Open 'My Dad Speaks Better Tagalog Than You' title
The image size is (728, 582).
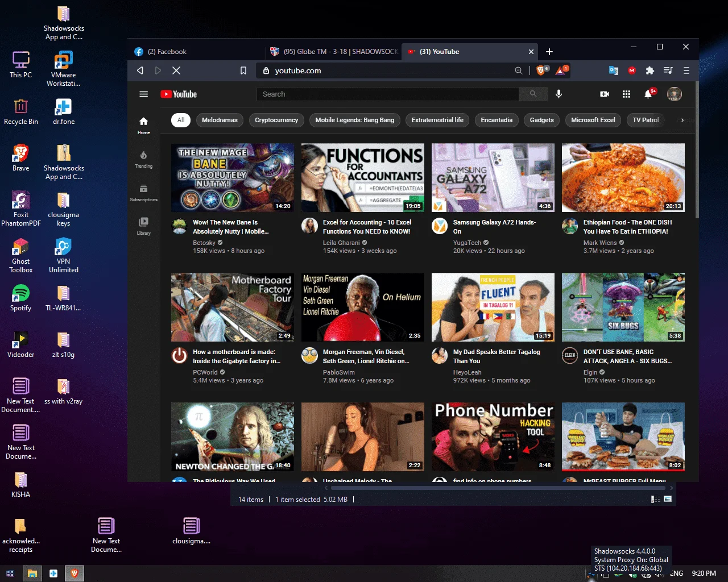pyautogui.click(x=497, y=356)
